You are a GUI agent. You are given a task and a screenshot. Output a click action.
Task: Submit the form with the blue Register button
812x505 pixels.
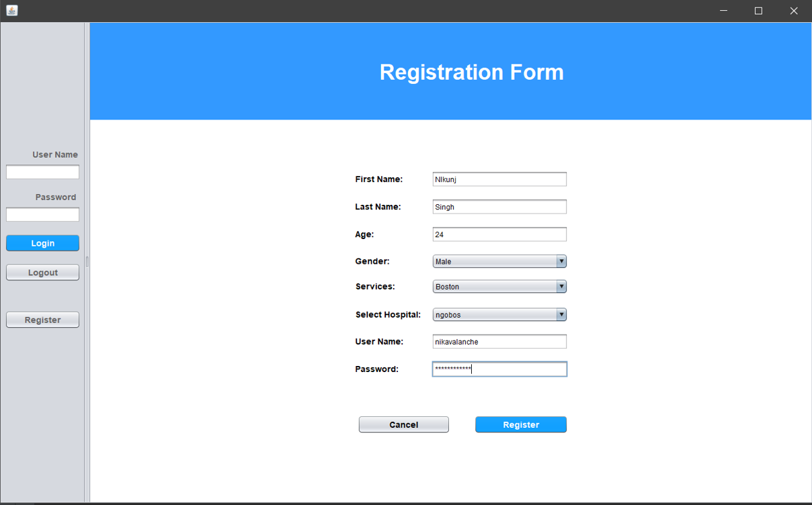click(x=520, y=424)
